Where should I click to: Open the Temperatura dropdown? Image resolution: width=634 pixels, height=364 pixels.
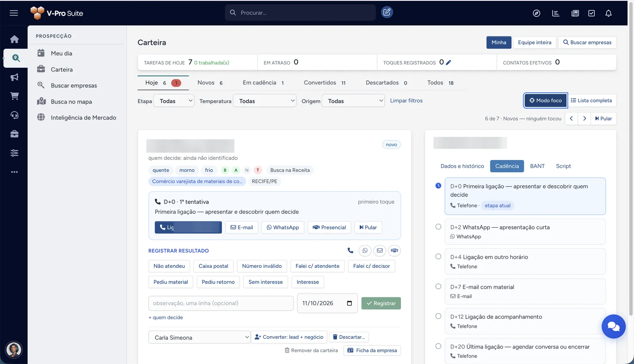pyautogui.click(x=265, y=101)
